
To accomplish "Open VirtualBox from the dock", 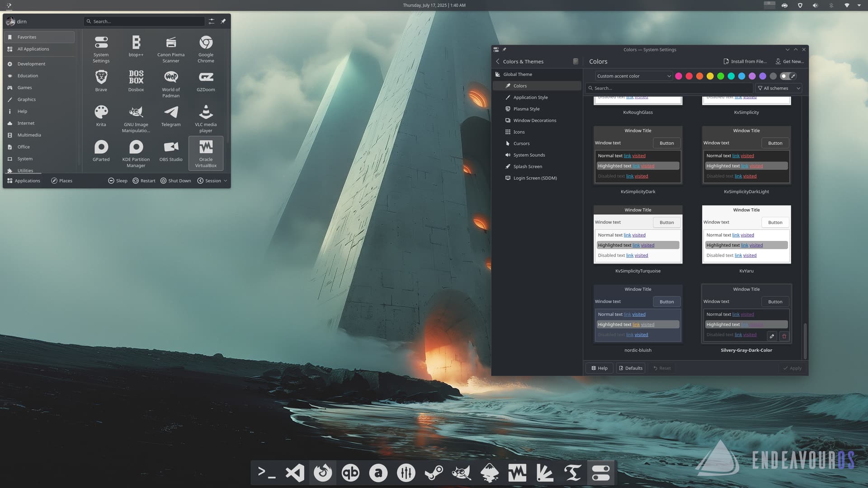I will [x=517, y=473].
